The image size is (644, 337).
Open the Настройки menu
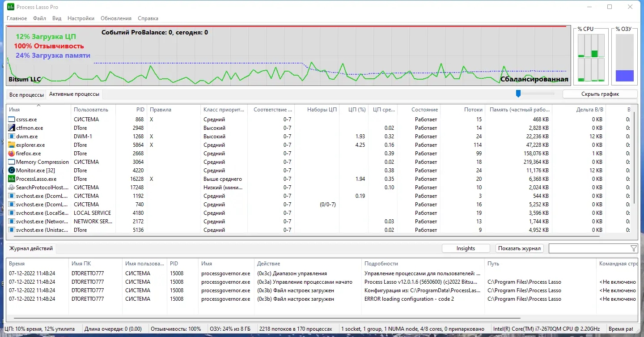click(81, 18)
